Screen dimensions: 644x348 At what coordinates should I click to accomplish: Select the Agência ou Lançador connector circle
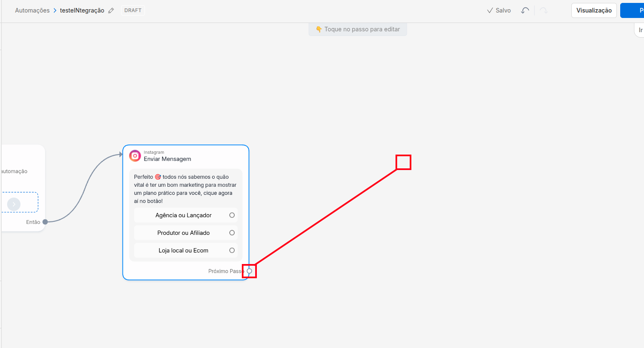tap(232, 215)
